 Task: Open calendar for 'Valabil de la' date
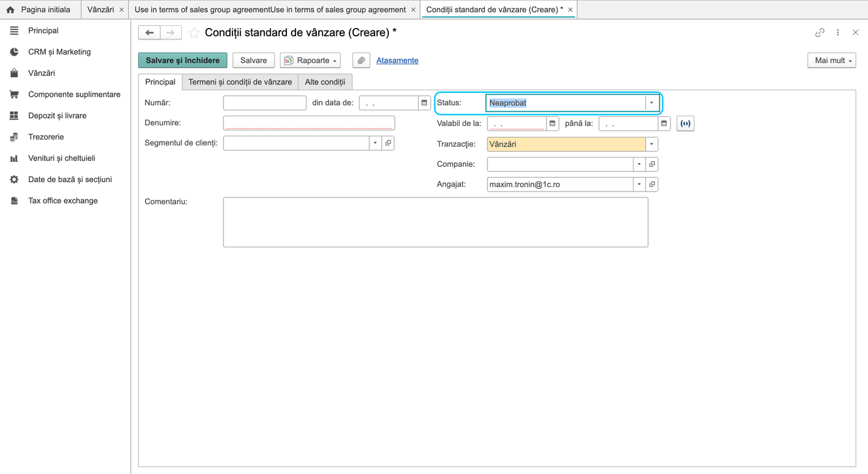click(x=552, y=123)
